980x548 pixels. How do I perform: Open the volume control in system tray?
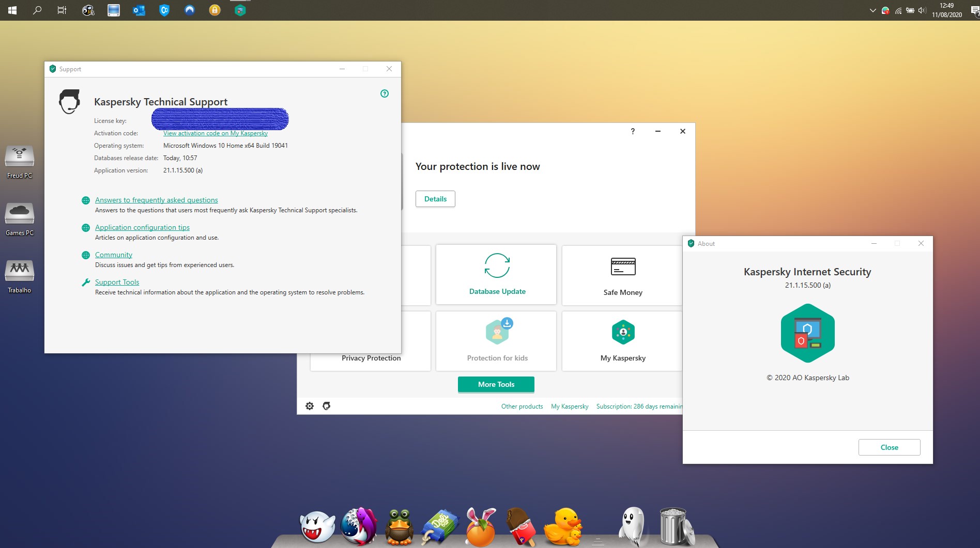(x=922, y=10)
